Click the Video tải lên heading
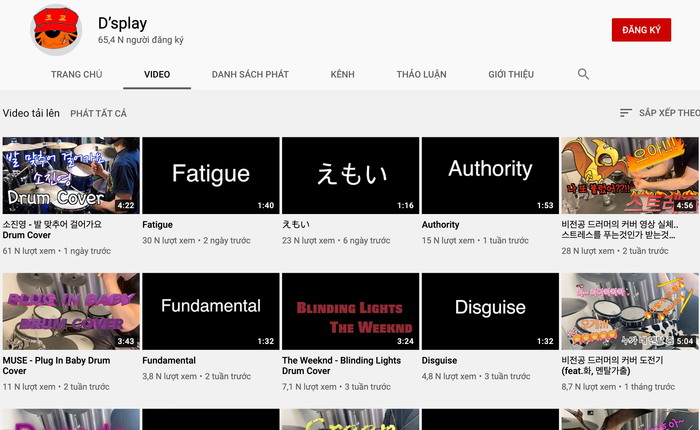 31,113
